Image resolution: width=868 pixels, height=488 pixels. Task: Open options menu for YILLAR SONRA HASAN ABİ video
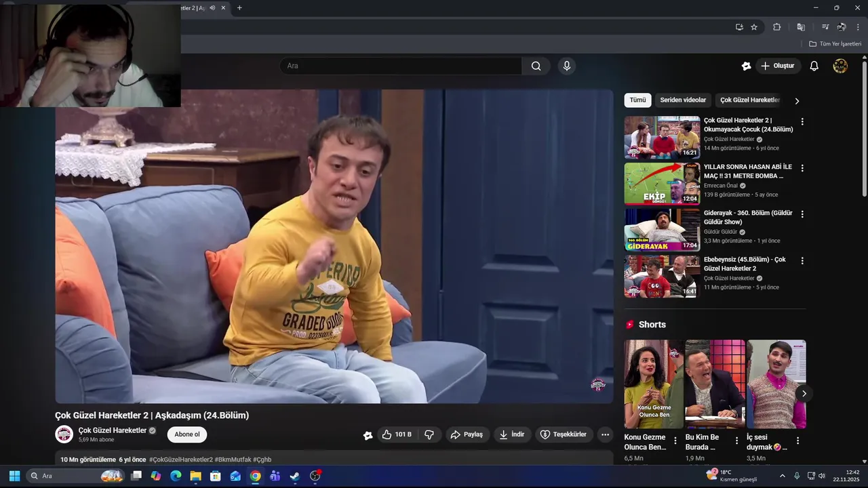coord(802,168)
